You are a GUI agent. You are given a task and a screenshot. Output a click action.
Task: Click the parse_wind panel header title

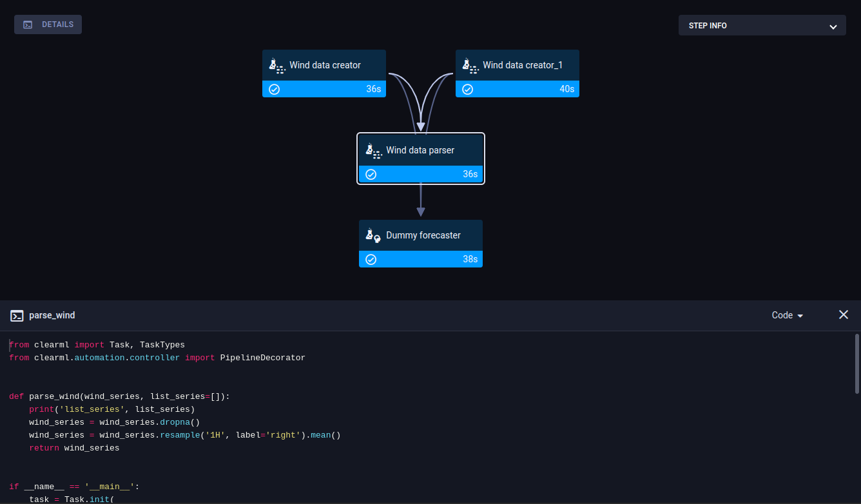coord(52,315)
